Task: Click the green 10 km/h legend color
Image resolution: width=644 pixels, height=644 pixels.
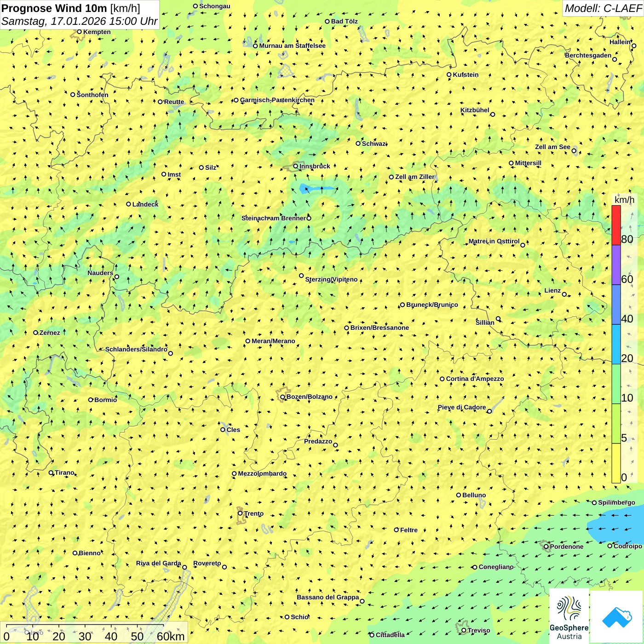Action: coord(616,384)
